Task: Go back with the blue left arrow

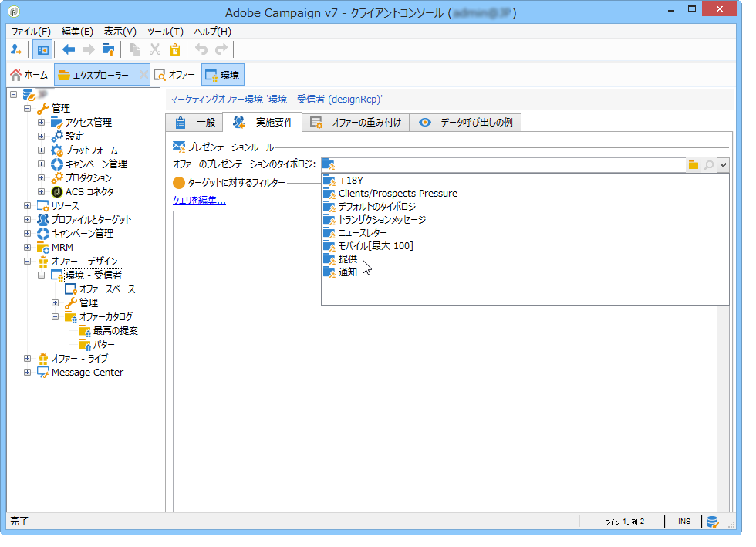Action: 69,49
